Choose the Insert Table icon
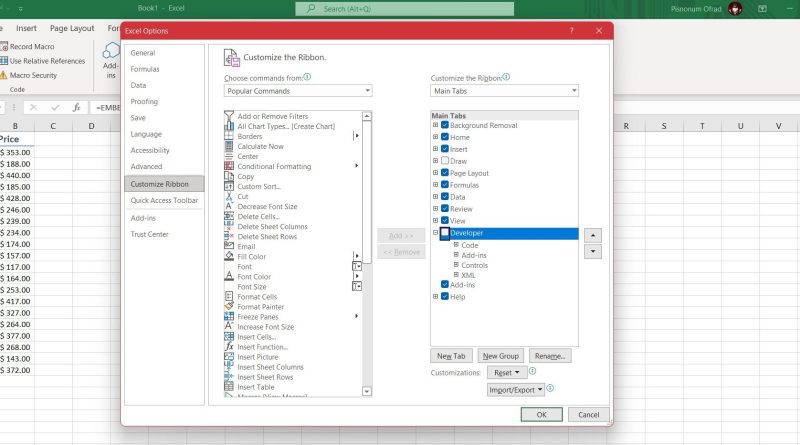 click(229, 387)
